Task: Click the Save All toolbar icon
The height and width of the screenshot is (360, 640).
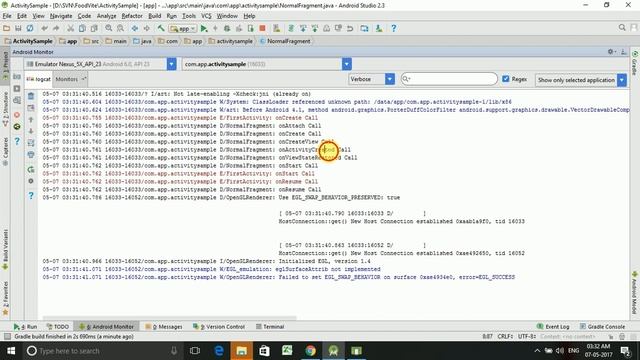Action: pyautogui.click(x=18, y=28)
